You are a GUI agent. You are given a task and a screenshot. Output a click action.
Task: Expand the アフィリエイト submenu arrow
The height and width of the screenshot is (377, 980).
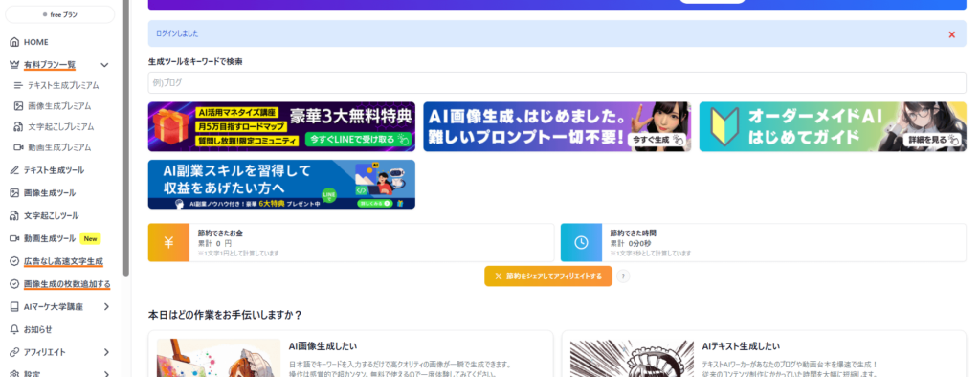pyautogui.click(x=106, y=353)
